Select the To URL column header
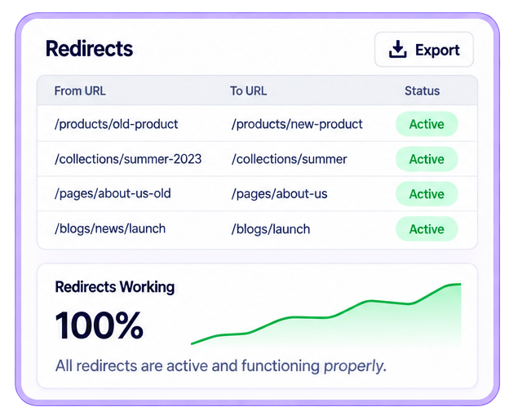The height and width of the screenshot is (420, 518). point(249,91)
